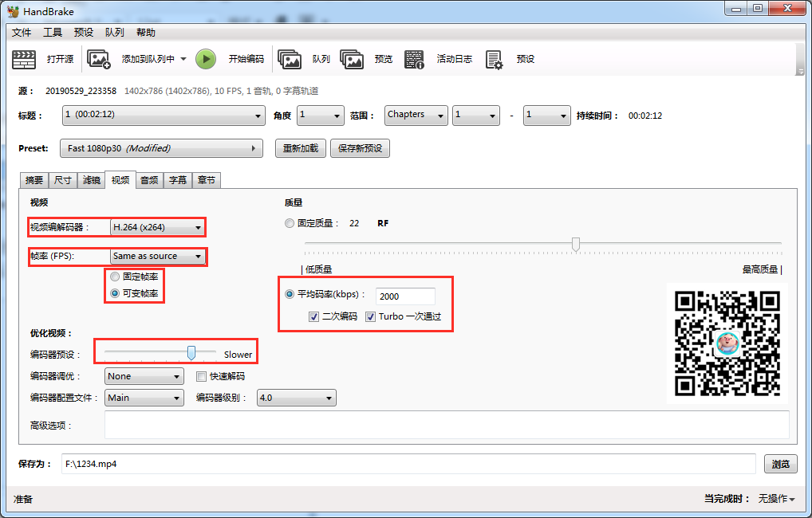The width and height of the screenshot is (812, 518).
Task: Click the source name 20190529_223358
Action: (x=81, y=91)
